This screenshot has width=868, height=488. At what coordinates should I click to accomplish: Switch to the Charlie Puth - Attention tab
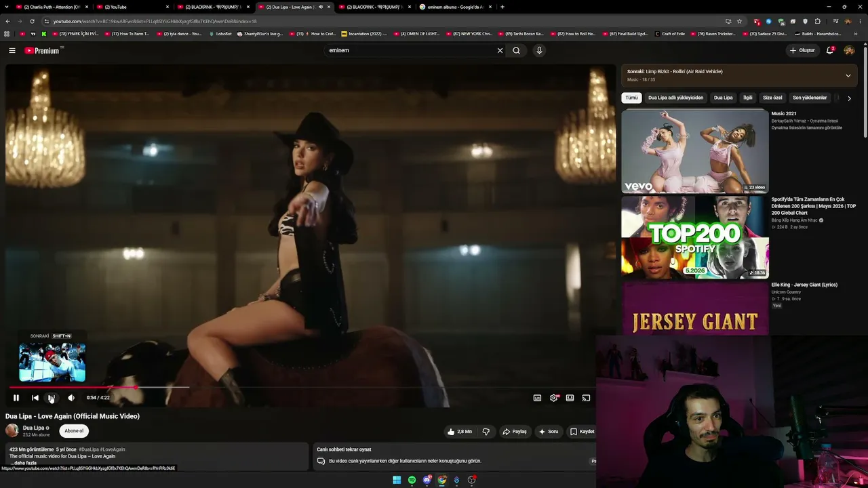53,7
